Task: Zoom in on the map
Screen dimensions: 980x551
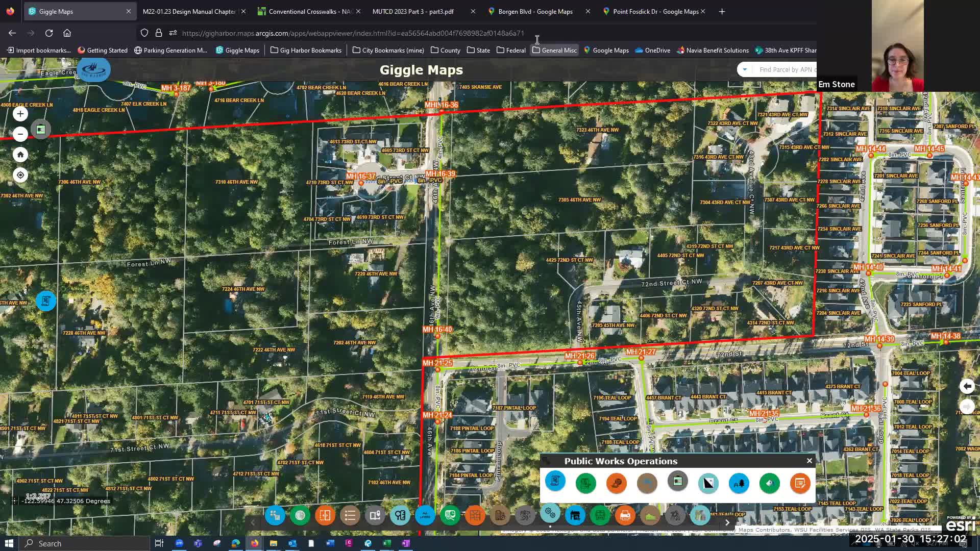Action: tap(20, 114)
